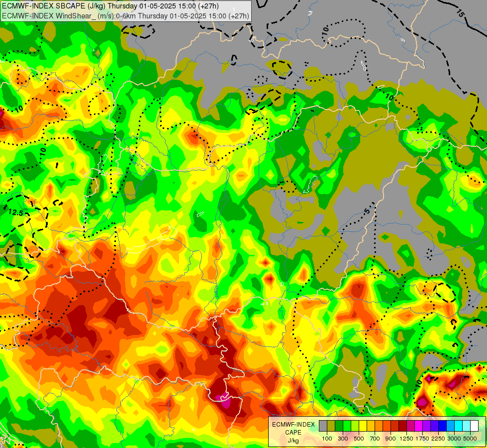Select the pure yellow legend swatch
Viewport: 487px width, 448px height.
coord(363,426)
